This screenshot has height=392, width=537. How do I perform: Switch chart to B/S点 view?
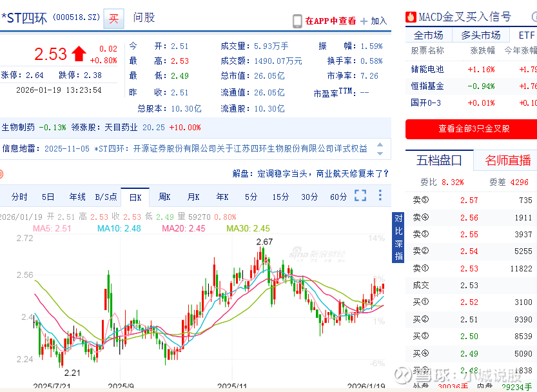[x=106, y=197]
